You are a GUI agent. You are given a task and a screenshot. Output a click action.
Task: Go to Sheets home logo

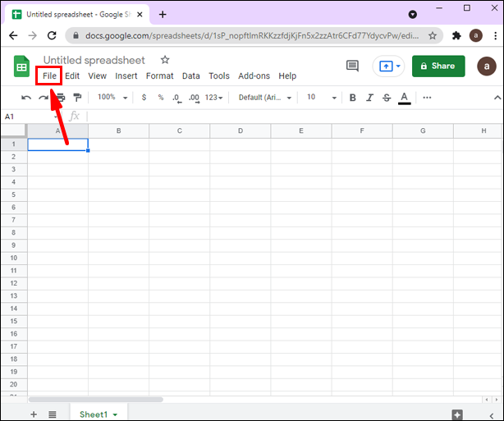21,66
